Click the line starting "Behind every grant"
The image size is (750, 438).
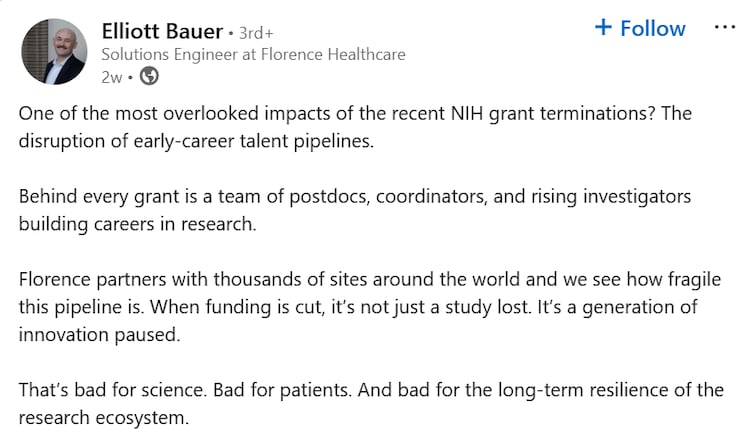coord(355,196)
